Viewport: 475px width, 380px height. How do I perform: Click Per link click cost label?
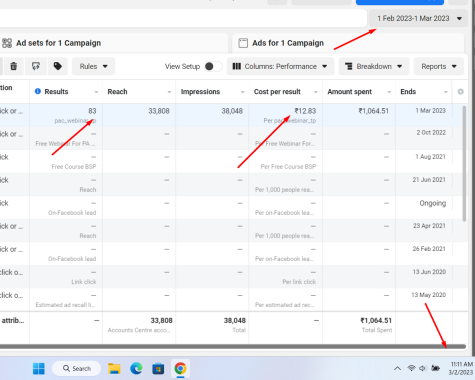(299, 282)
